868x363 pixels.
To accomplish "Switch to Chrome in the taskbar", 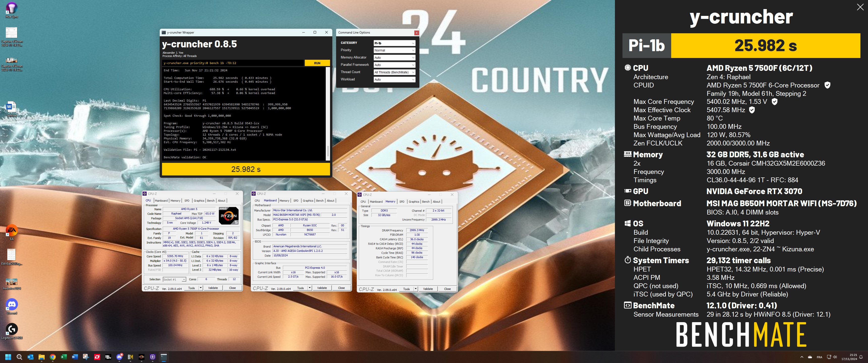I will click(x=52, y=357).
